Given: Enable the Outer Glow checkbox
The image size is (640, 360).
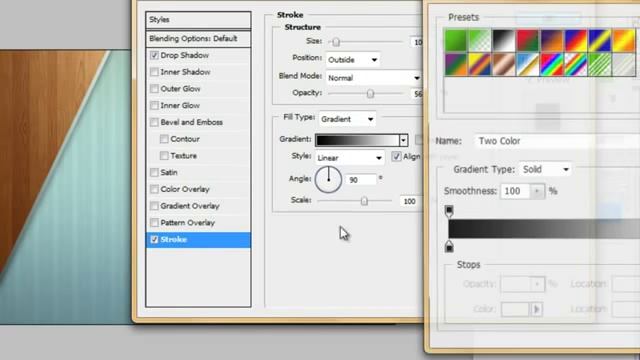Looking at the screenshot, I should [154, 89].
